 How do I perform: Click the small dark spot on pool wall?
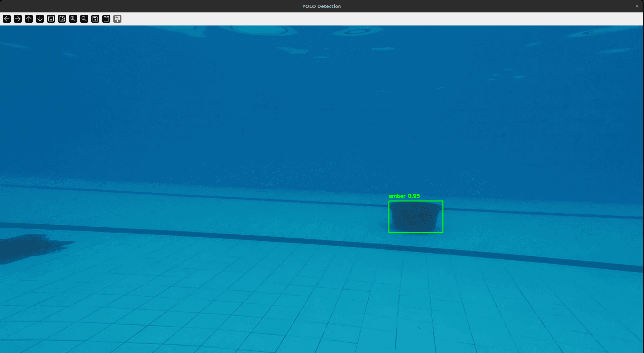point(503,135)
